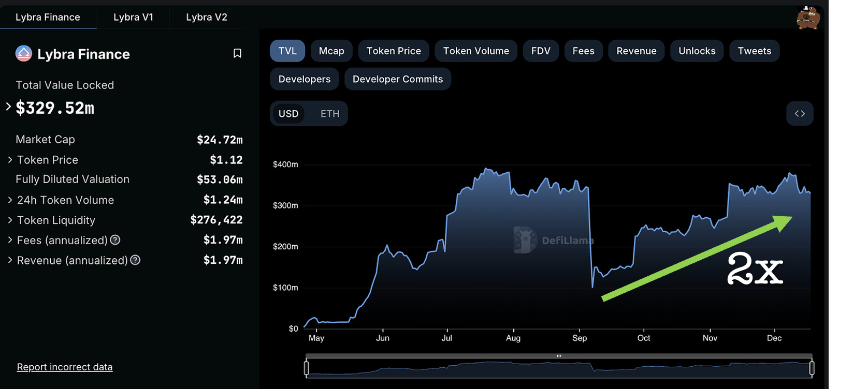Toggle Fees chart metric

(x=583, y=51)
